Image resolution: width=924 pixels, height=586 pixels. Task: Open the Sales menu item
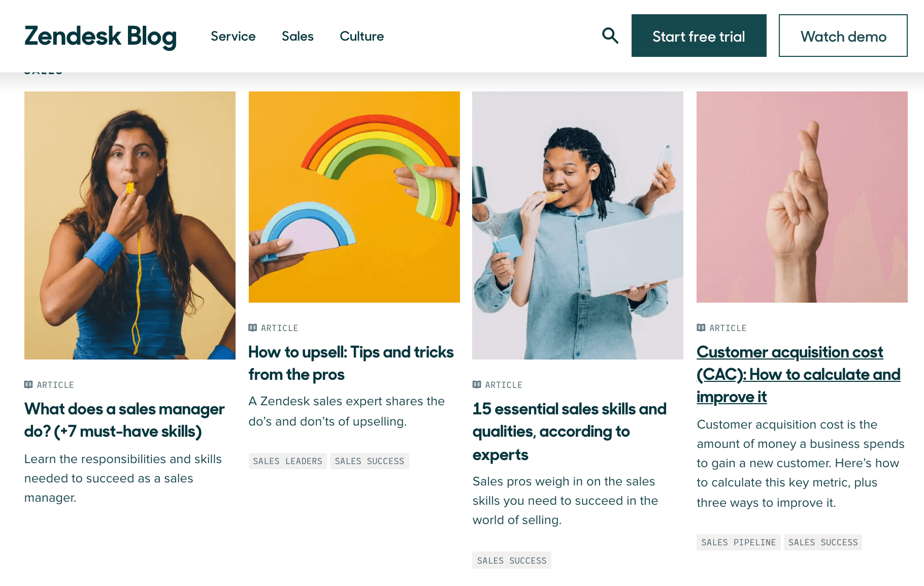[x=298, y=37]
